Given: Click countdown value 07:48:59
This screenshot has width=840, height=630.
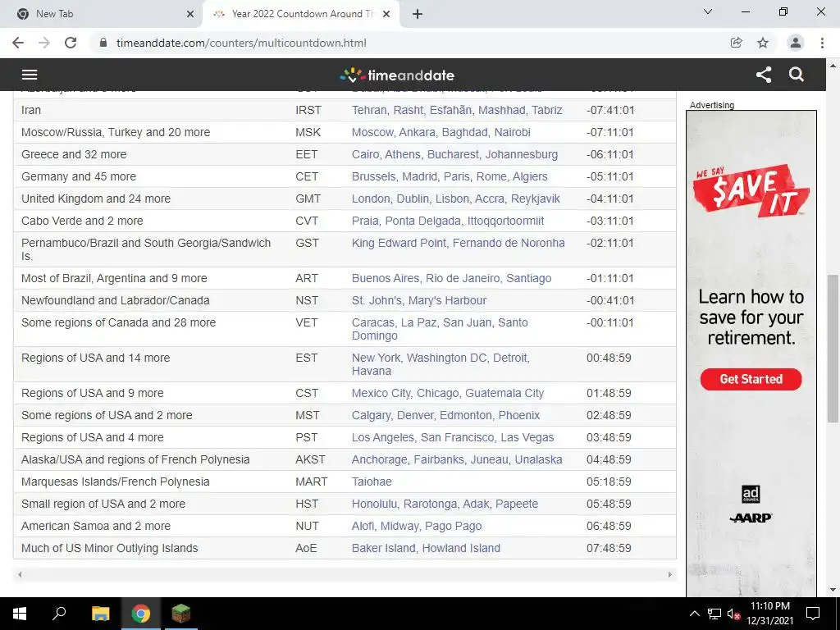Looking at the screenshot, I should tap(609, 548).
